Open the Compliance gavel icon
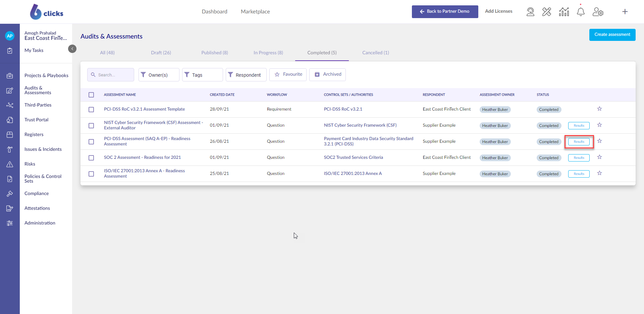This screenshot has height=314, width=644. [x=10, y=194]
